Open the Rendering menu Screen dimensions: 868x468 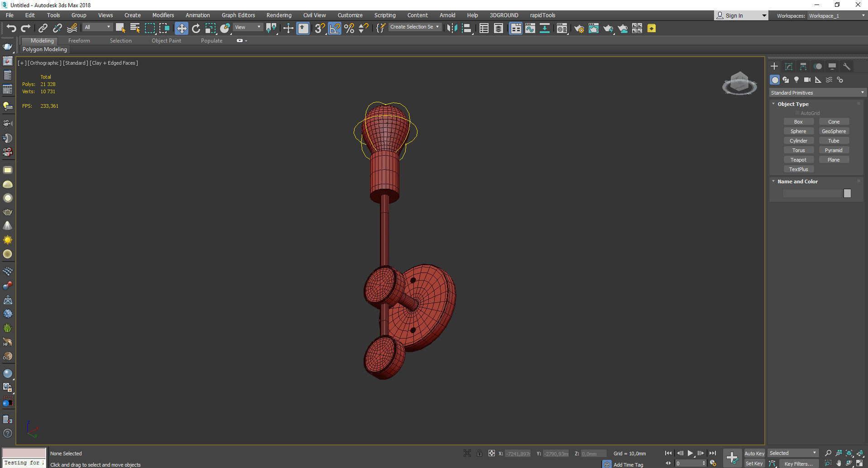pos(279,15)
